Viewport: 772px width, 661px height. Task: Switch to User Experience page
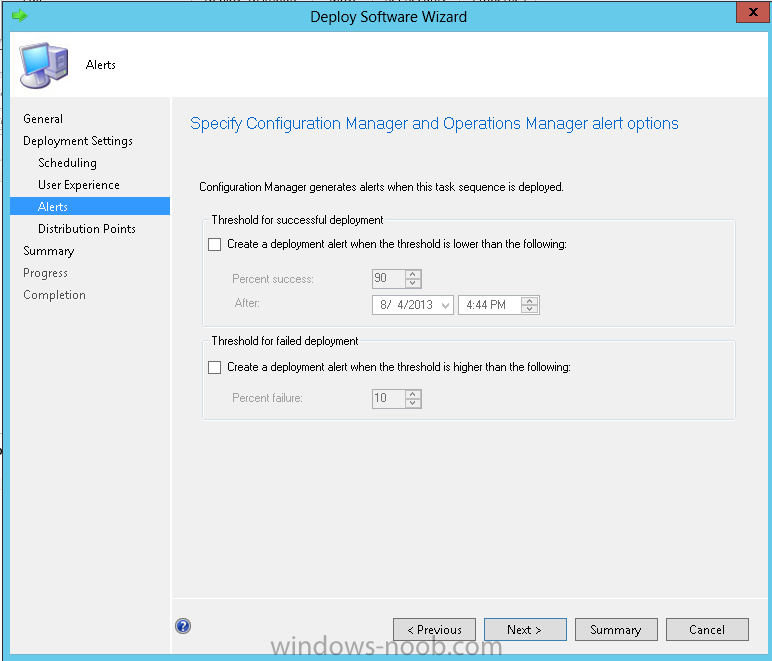79,185
